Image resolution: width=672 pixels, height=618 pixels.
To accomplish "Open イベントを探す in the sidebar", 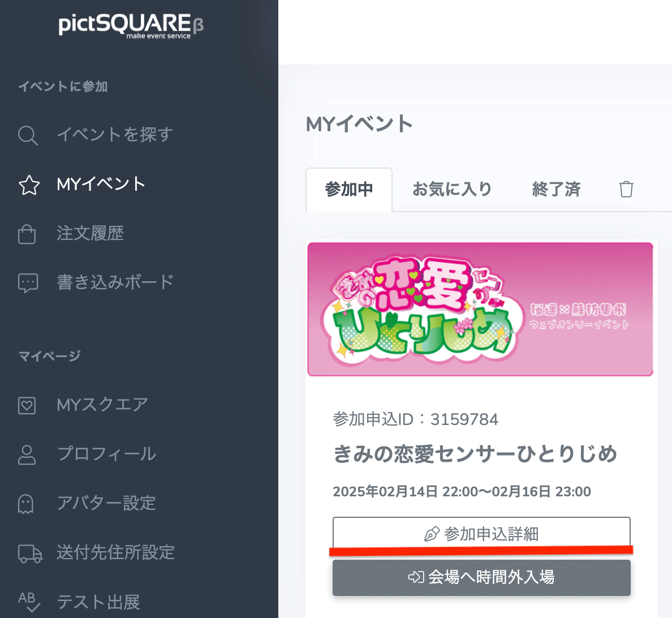I will coord(115,135).
